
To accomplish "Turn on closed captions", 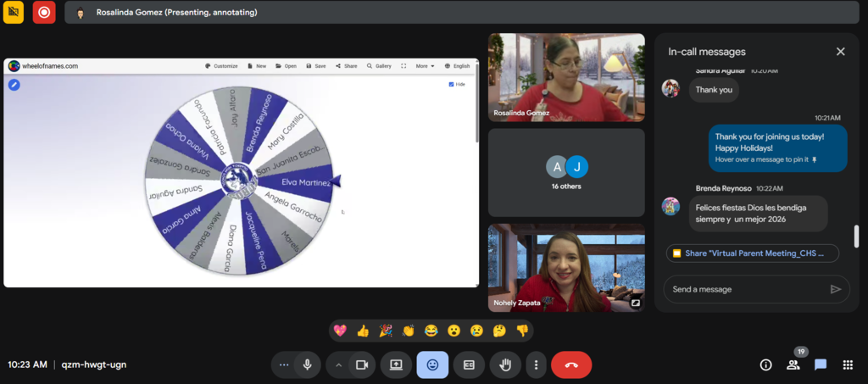I will [469, 365].
